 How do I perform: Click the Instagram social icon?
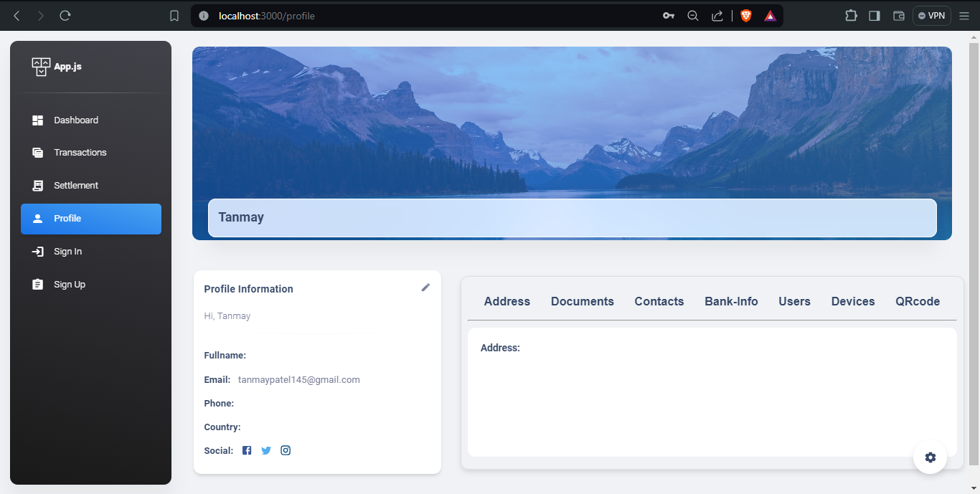pyautogui.click(x=285, y=450)
